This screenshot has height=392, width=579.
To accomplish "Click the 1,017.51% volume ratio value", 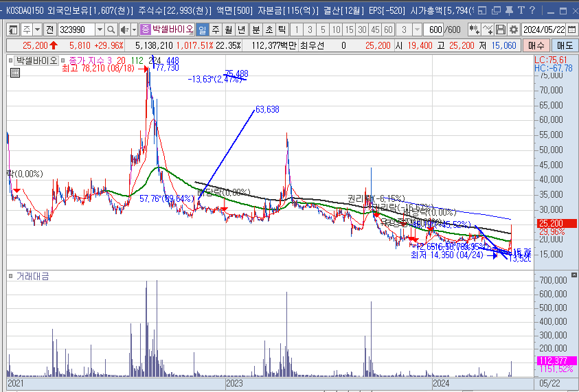I will click(194, 46).
